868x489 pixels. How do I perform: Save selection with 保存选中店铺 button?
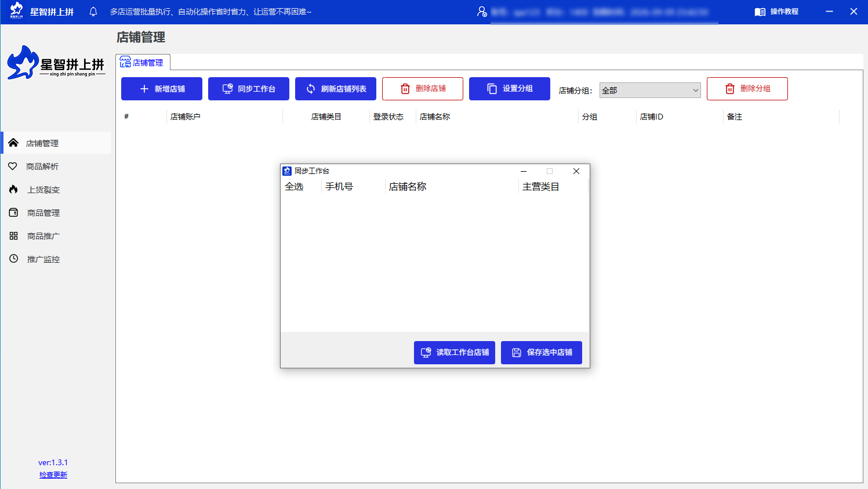pos(542,353)
